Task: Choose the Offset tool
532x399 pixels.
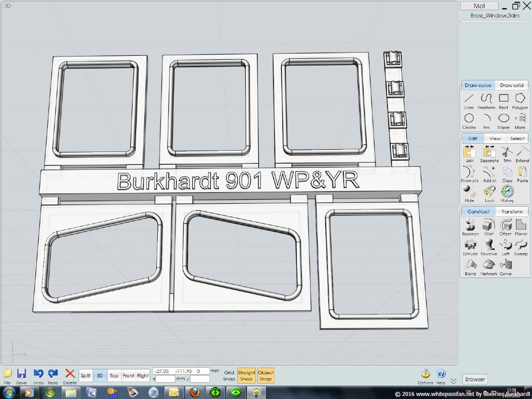Action: [x=505, y=227]
